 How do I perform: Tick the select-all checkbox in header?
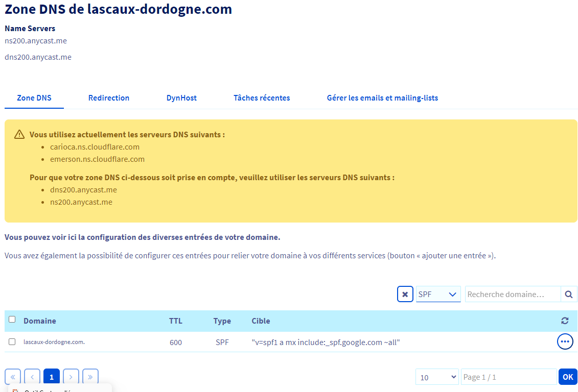[x=12, y=320]
